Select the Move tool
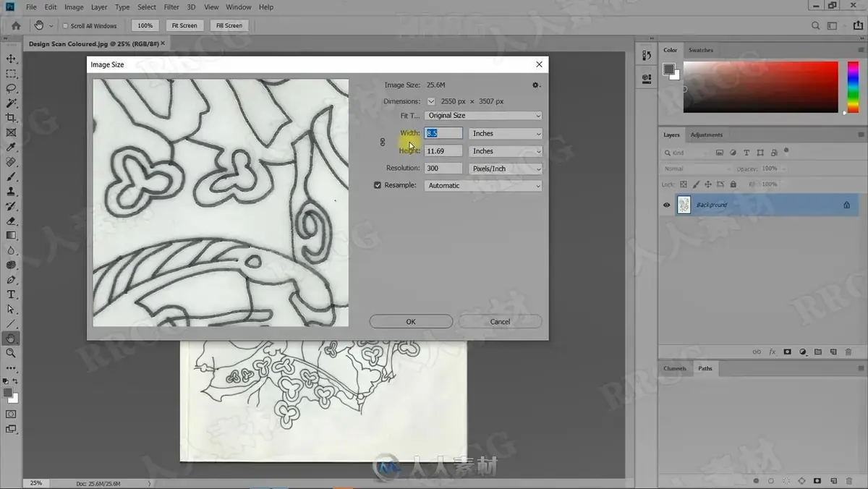 point(11,59)
